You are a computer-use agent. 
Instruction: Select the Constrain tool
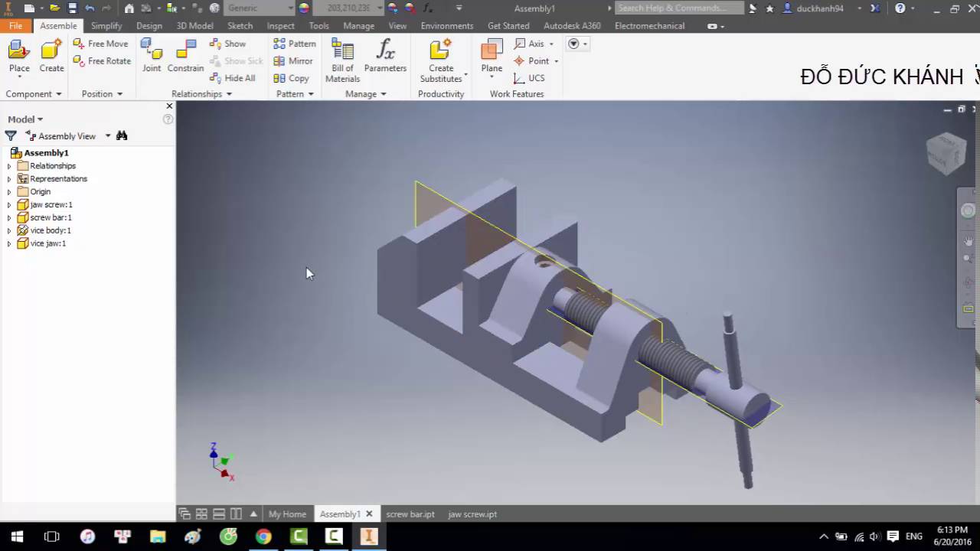185,57
